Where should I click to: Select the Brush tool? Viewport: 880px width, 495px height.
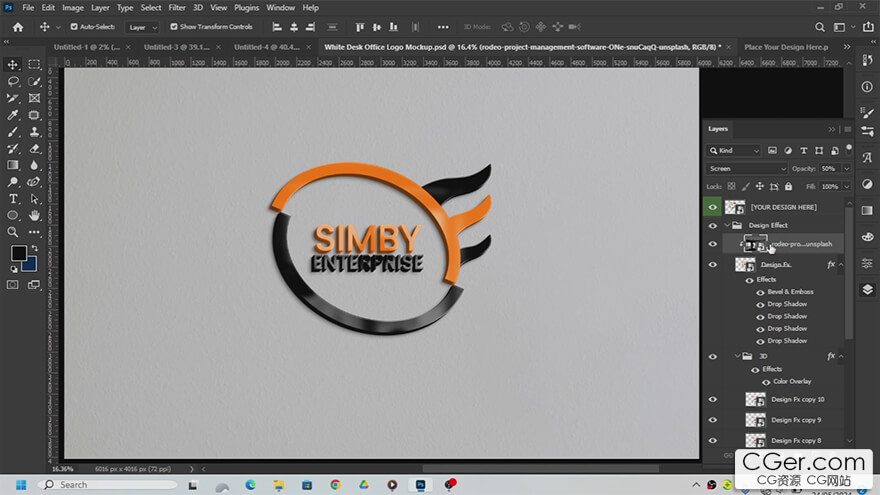pyautogui.click(x=12, y=132)
